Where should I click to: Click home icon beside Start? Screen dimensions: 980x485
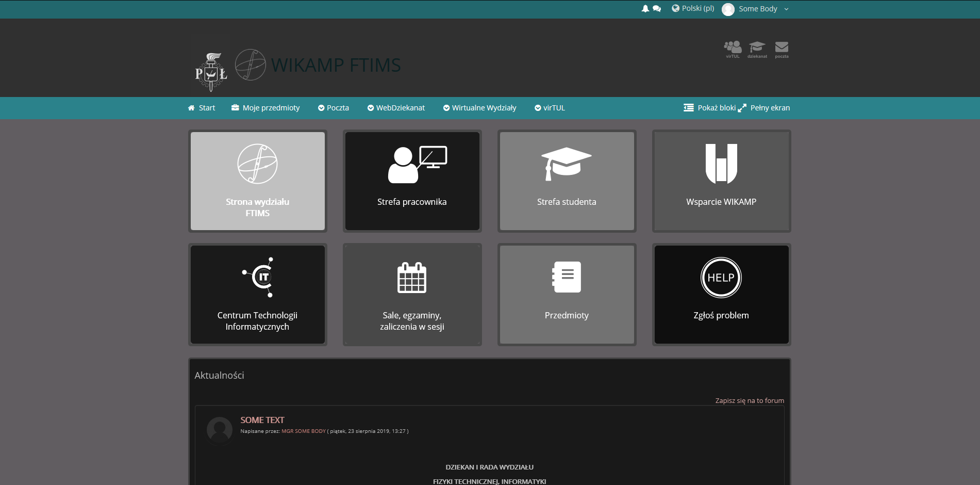[191, 108]
